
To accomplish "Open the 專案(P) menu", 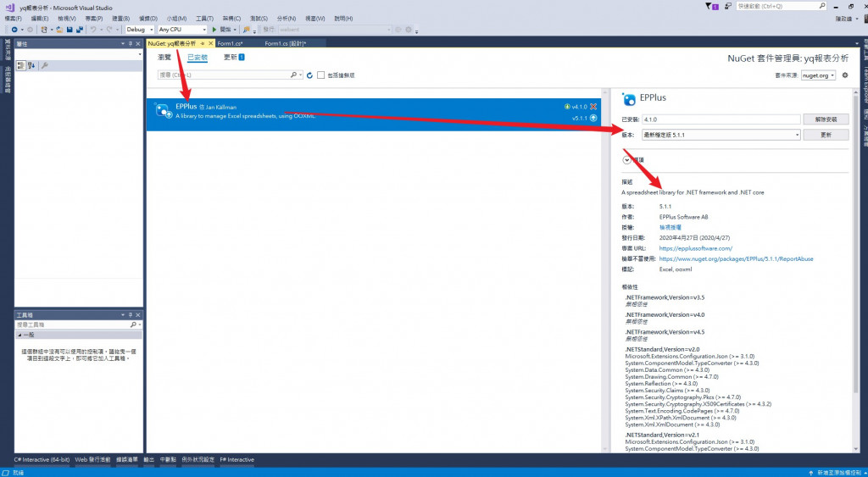I will coord(93,19).
